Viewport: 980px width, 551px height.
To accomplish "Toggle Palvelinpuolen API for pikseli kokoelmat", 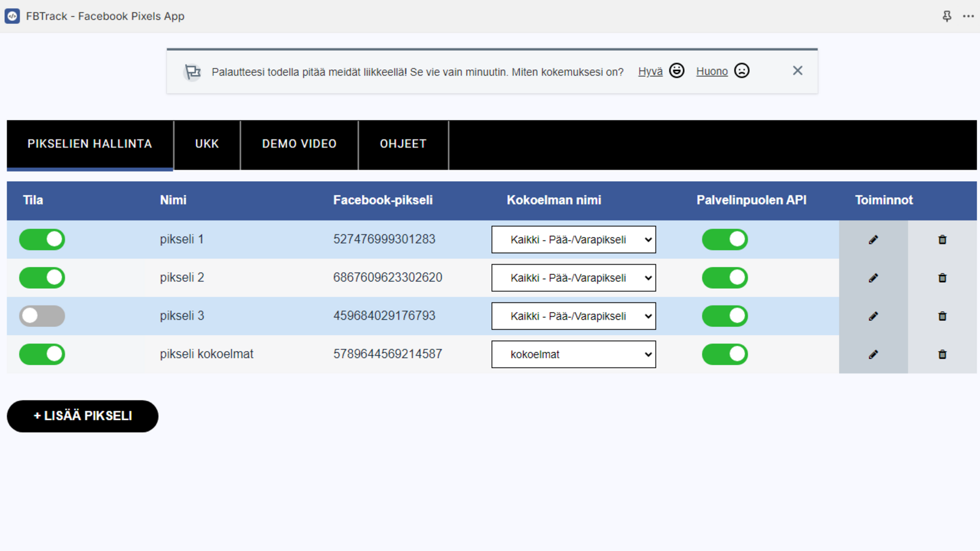I will tap(725, 354).
